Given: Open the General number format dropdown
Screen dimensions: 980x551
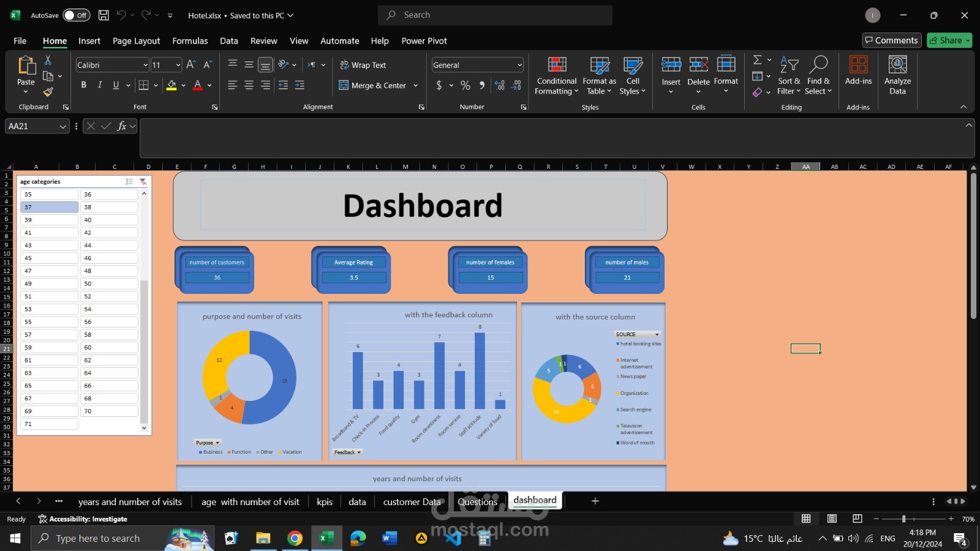Looking at the screenshot, I should [x=519, y=65].
